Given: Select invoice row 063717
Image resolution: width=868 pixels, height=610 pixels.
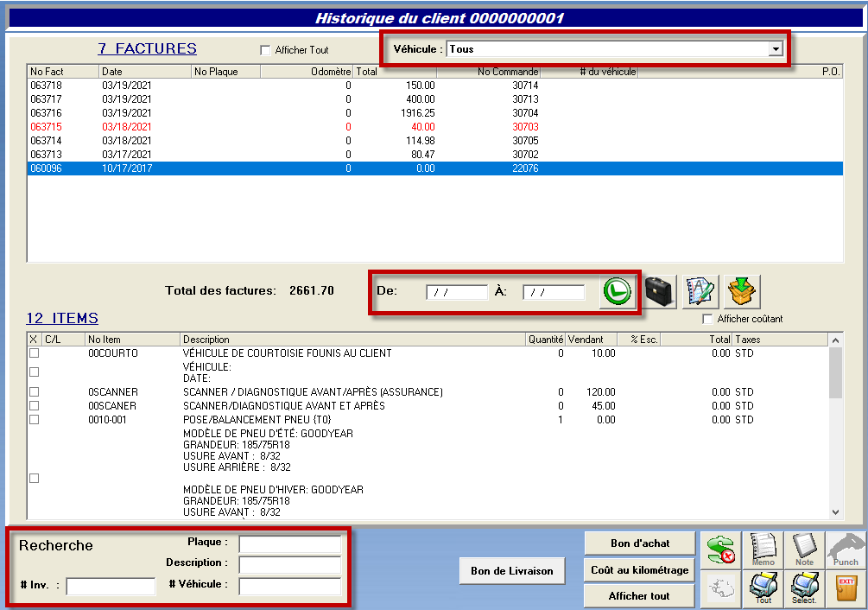Looking at the screenshot, I should 435,99.
